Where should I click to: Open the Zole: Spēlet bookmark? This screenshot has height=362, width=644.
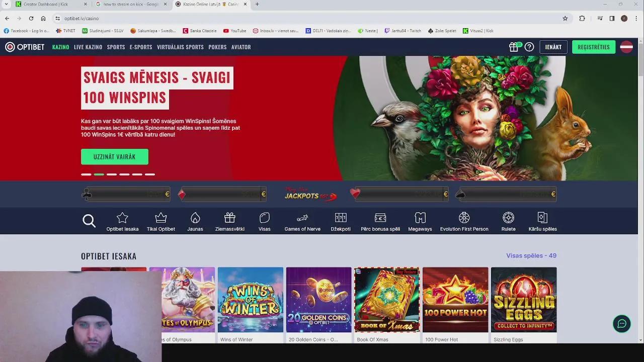pyautogui.click(x=442, y=31)
